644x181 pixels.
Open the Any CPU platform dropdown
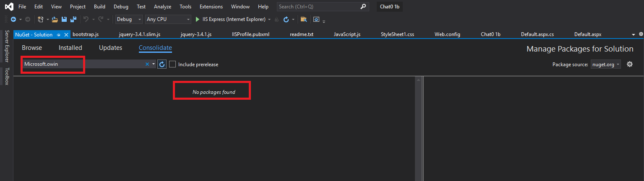tap(168, 19)
